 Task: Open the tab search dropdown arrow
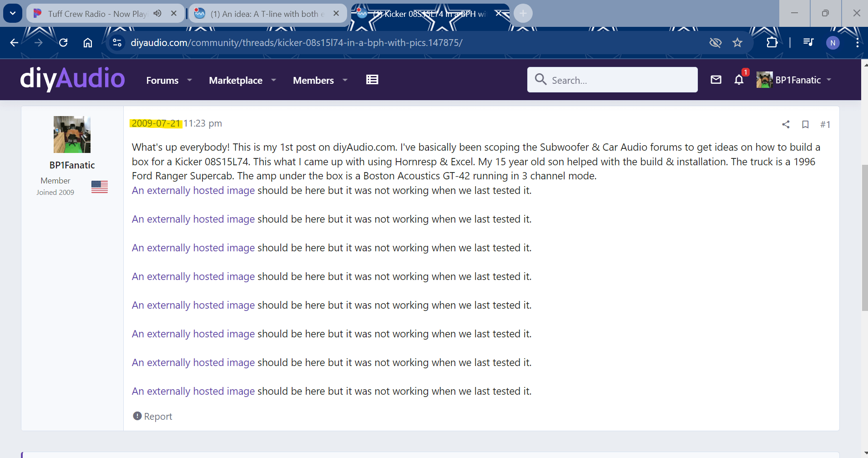[13, 13]
